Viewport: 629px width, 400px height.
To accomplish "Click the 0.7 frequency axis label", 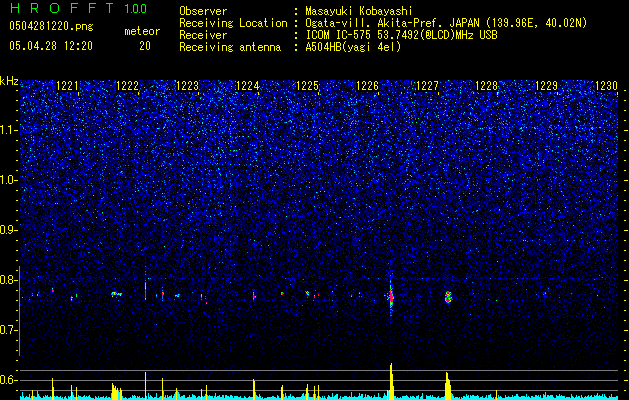I will (x=9, y=330).
